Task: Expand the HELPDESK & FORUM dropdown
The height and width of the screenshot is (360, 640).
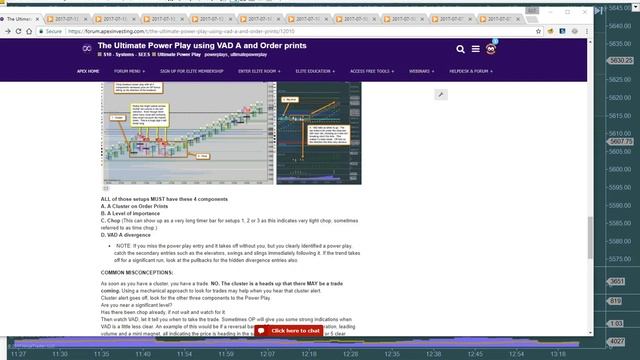Action: click(x=471, y=71)
